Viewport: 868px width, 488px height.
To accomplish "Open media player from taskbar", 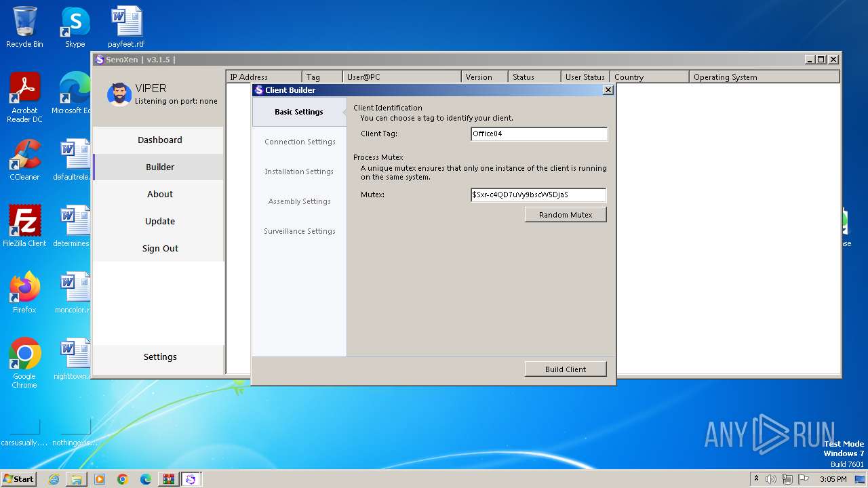I will click(100, 479).
